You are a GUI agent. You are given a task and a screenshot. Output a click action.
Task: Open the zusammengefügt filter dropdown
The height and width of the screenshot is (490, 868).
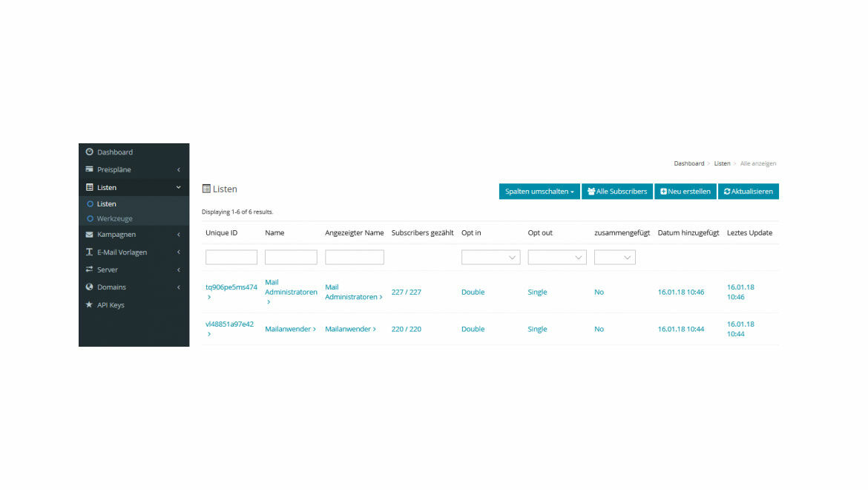click(614, 257)
